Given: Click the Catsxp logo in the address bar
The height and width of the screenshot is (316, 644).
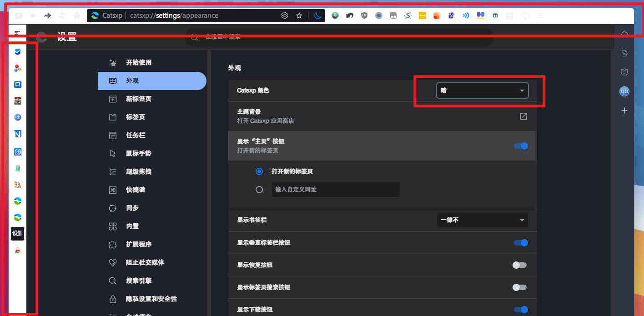Looking at the screenshot, I should pyautogui.click(x=95, y=15).
